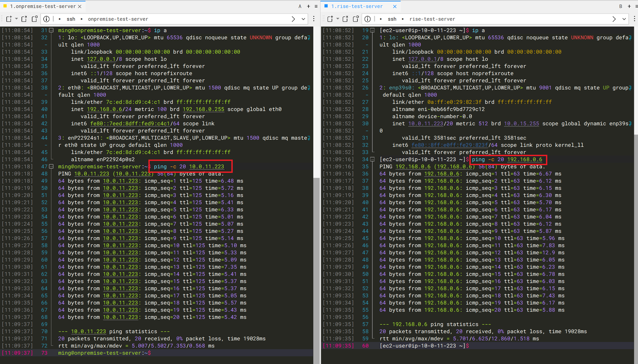Click the arrow before 'ssh' in rise-test-server bar
This screenshot has width=638, height=364.
point(381,19)
